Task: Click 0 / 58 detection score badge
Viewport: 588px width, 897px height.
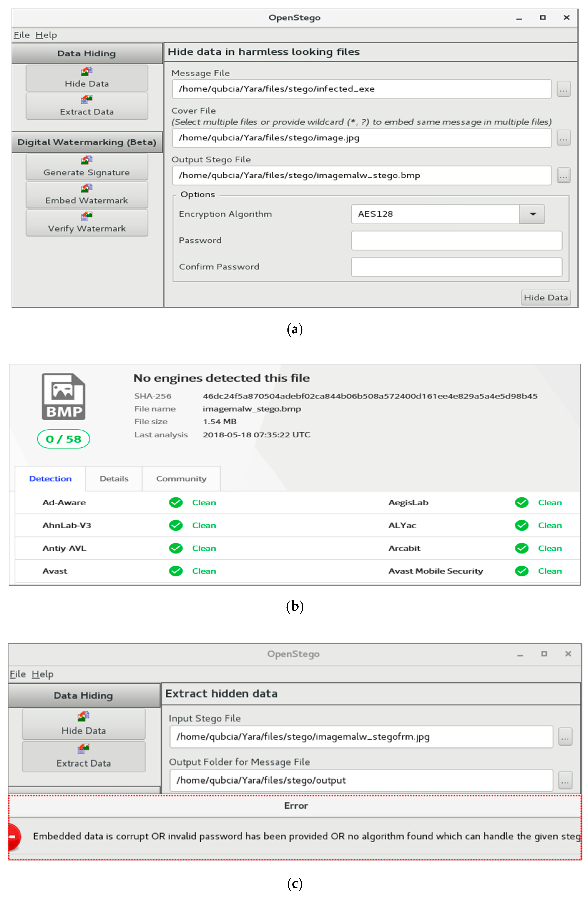Action: point(63,439)
